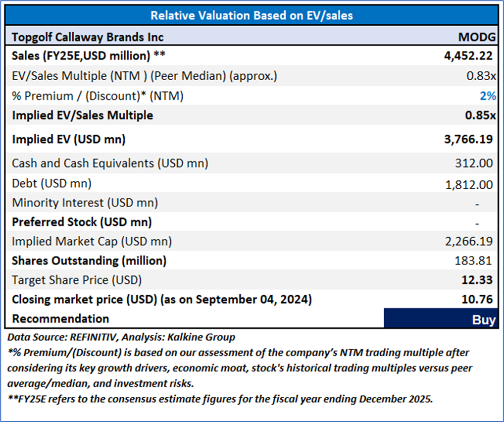Select the 'Shares Outstanding (million)' label
This screenshot has width=504, height=422.
(89, 261)
